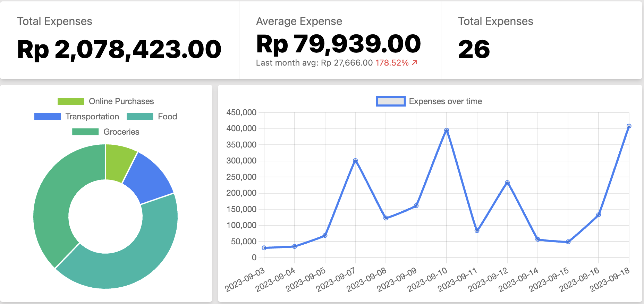Select the 2023-09-10 peak data point
The width and height of the screenshot is (644, 304).
point(447,130)
